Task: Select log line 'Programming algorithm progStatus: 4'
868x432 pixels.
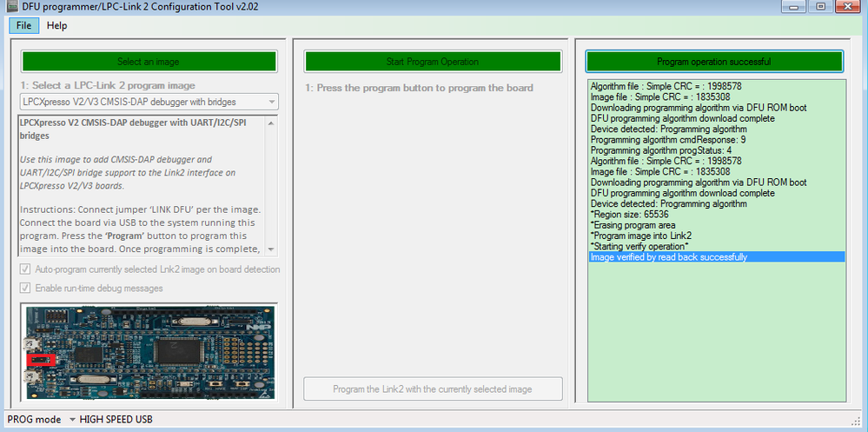Action: (716, 150)
